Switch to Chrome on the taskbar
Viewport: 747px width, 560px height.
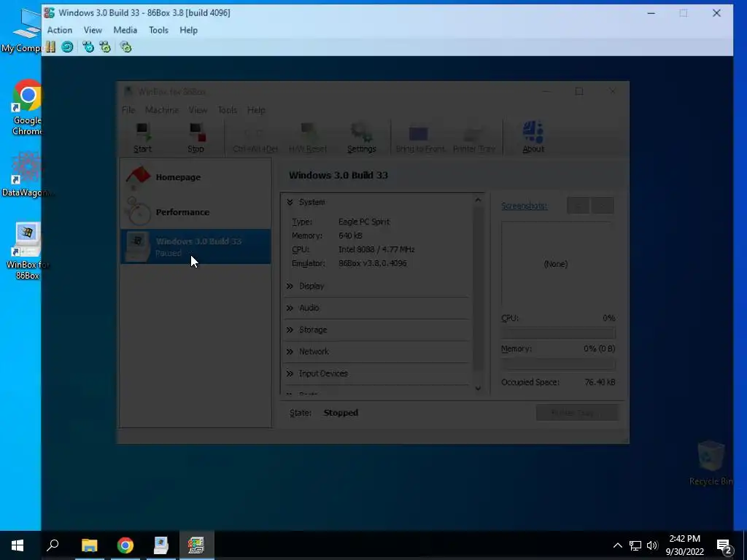(125, 545)
